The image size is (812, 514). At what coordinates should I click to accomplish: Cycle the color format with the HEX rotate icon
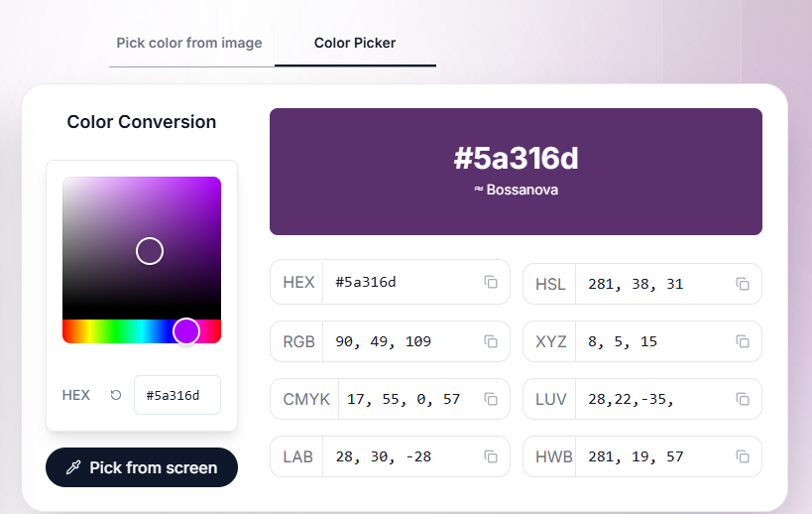coord(116,395)
